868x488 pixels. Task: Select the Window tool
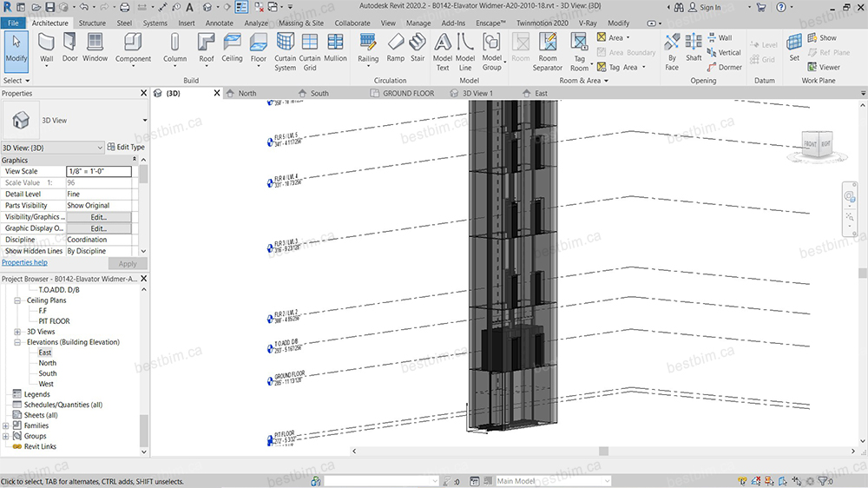[x=95, y=46]
